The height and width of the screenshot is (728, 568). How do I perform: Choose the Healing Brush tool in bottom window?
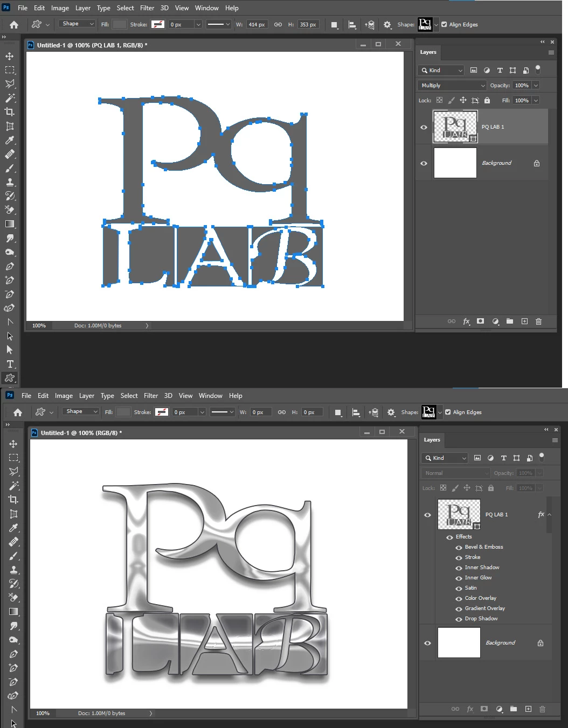coord(13,542)
